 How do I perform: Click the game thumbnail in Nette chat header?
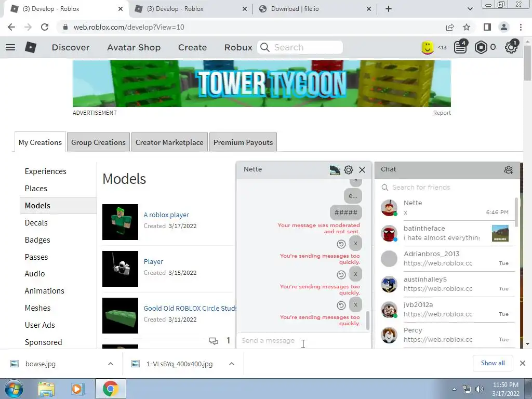[335, 170]
